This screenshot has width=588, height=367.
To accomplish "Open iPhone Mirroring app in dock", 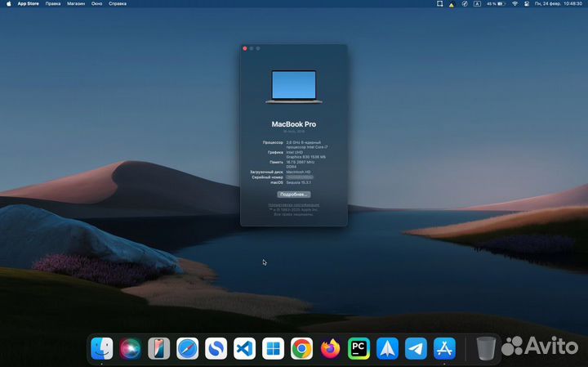I will tap(158, 349).
